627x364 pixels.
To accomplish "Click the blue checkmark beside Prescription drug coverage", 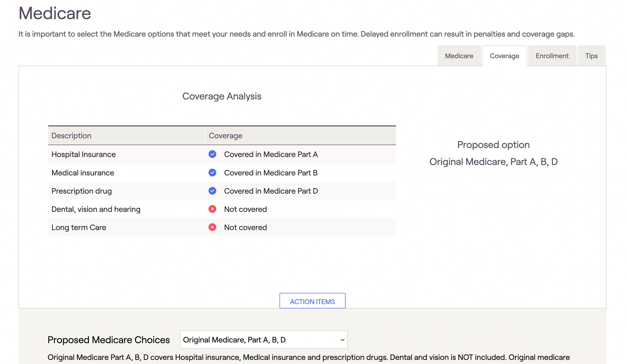I will [x=212, y=191].
